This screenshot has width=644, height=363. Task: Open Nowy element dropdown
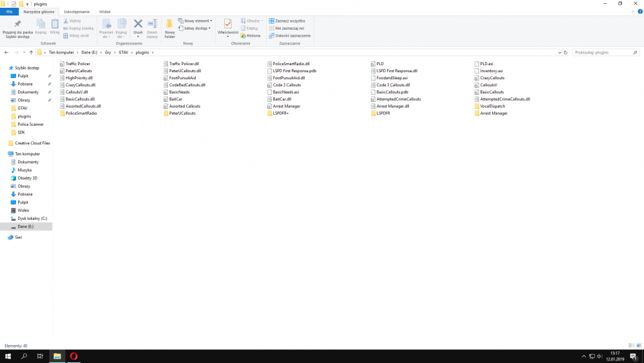195,21
